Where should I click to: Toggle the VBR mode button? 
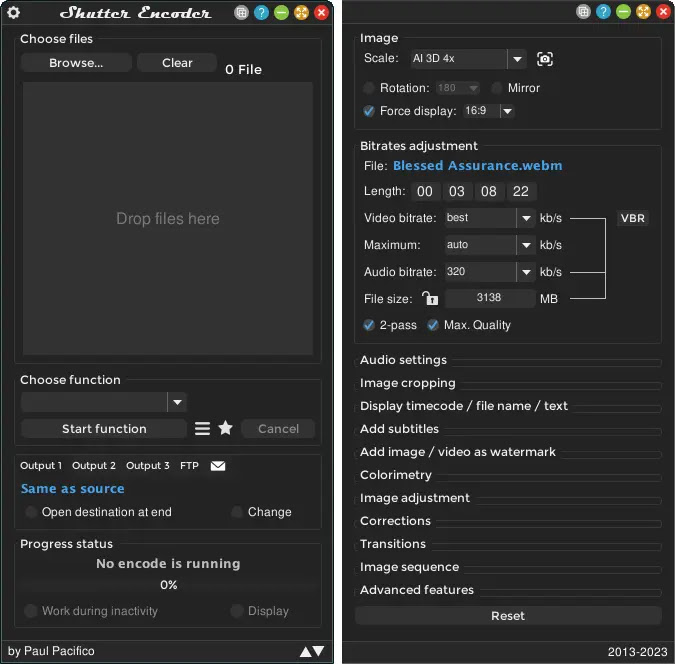632,218
